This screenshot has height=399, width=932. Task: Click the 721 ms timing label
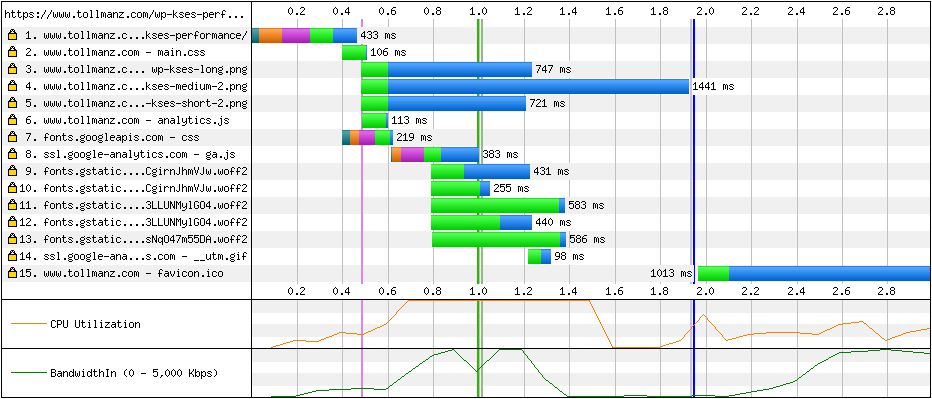[547, 104]
